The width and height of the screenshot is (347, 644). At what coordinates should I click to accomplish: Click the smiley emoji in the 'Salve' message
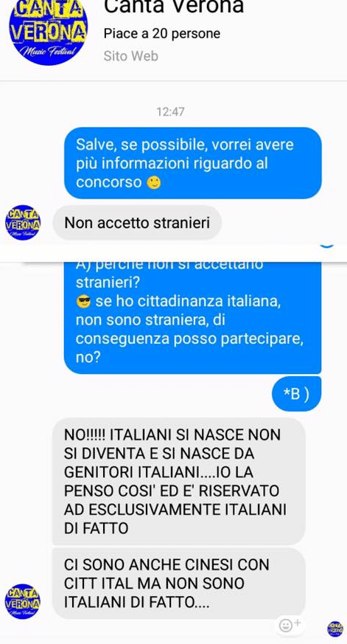coord(154,183)
